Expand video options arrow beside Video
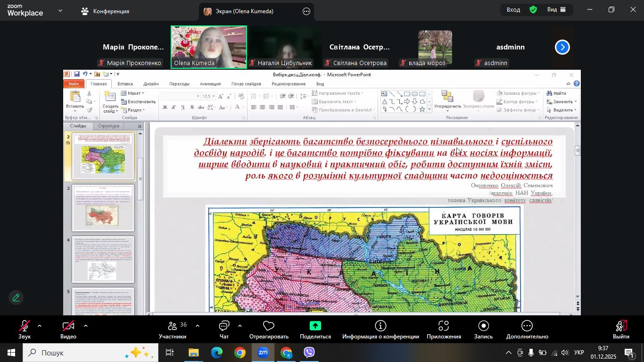 pos(86,326)
